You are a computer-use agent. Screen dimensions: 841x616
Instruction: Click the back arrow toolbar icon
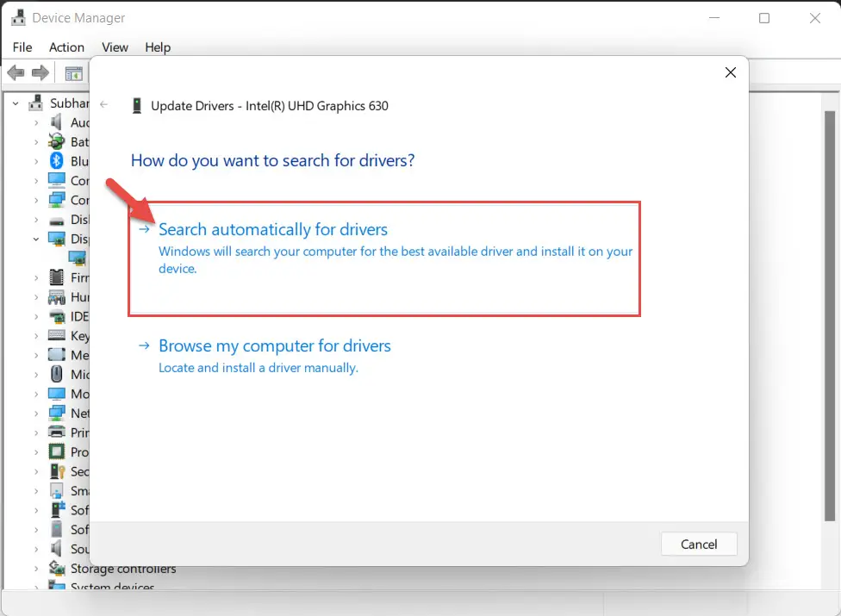click(x=16, y=72)
